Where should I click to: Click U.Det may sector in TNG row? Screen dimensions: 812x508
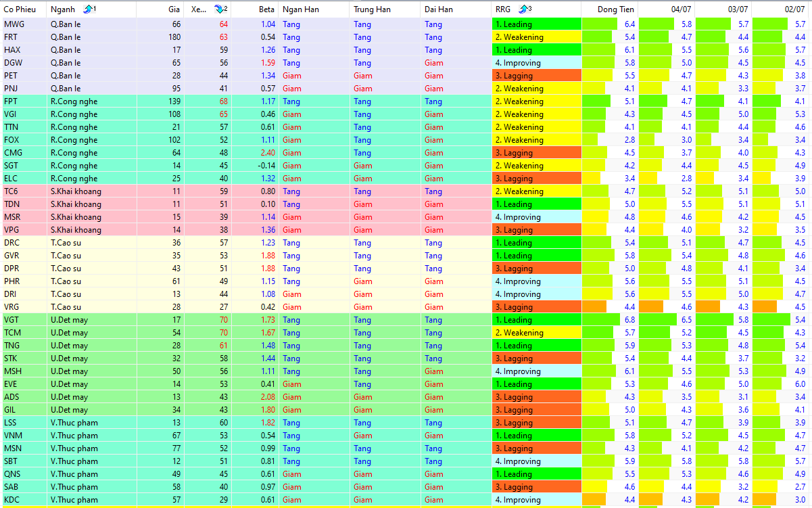pos(69,346)
